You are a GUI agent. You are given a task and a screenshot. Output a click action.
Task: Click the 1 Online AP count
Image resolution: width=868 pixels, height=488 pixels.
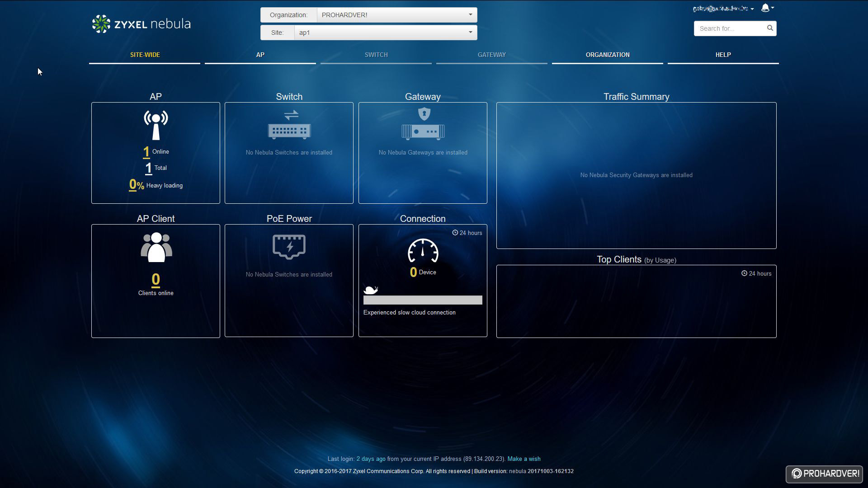146,152
